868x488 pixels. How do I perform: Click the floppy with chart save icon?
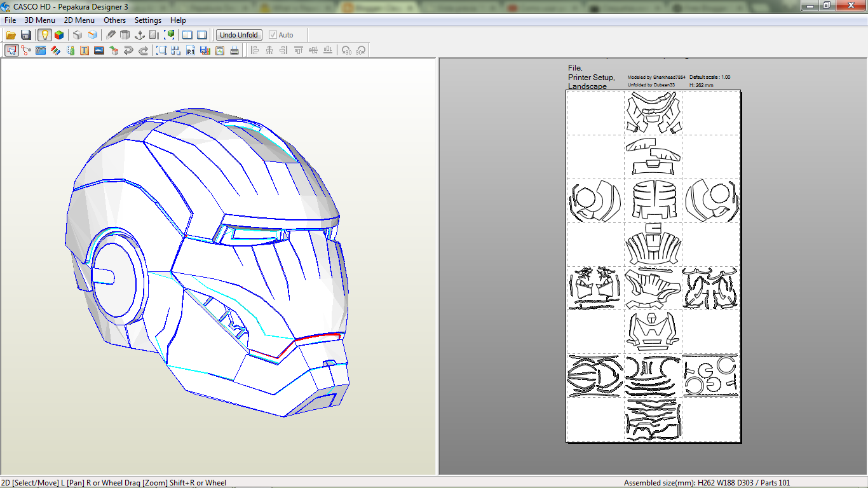pos(205,50)
